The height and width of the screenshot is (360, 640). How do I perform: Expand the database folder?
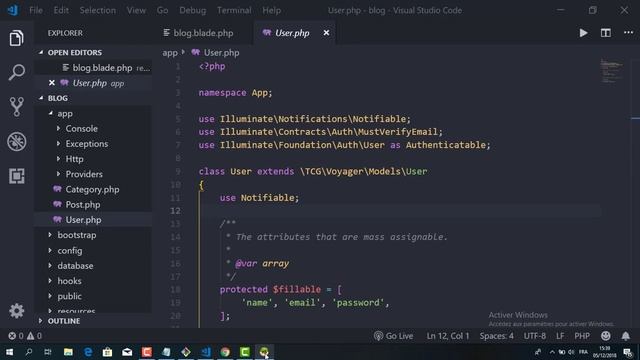click(x=75, y=266)
